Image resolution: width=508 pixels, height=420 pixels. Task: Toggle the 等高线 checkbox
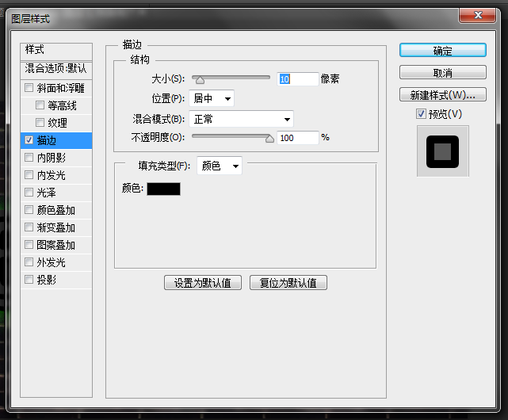[40, 105]
